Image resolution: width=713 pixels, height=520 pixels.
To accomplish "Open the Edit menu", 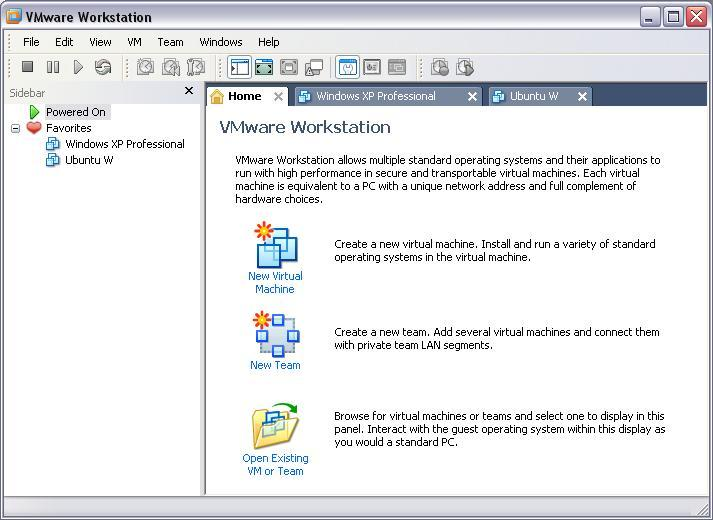I will (64, 42).
